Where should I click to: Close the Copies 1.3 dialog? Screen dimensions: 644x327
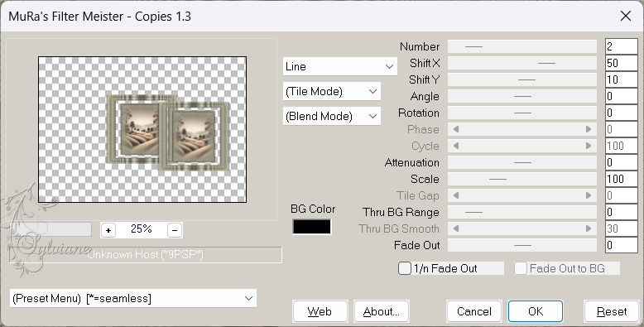click(626, 16)
